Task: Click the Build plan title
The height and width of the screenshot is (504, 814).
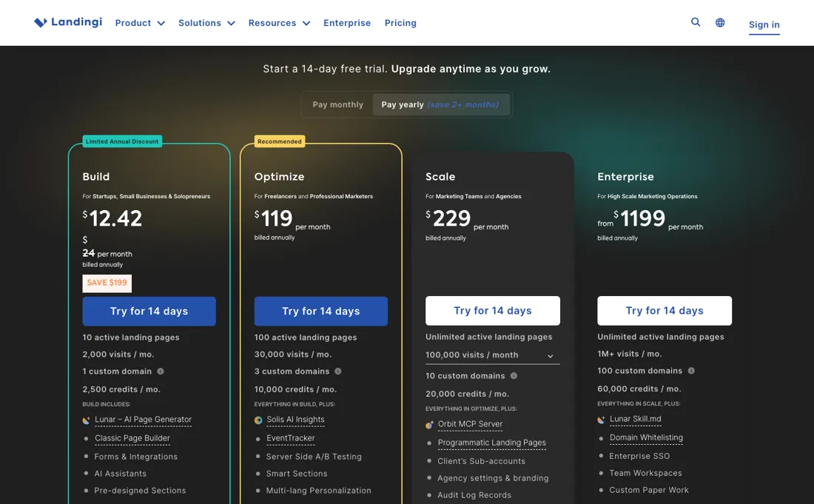Action: pyautogui.click(x=96, y=177)
